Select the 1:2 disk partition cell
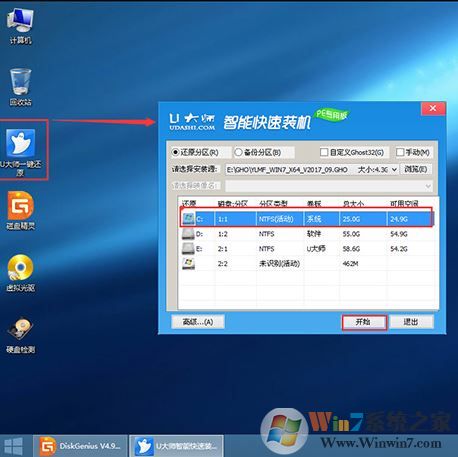The width and height of the screenshot is (458, 457). 223,234
